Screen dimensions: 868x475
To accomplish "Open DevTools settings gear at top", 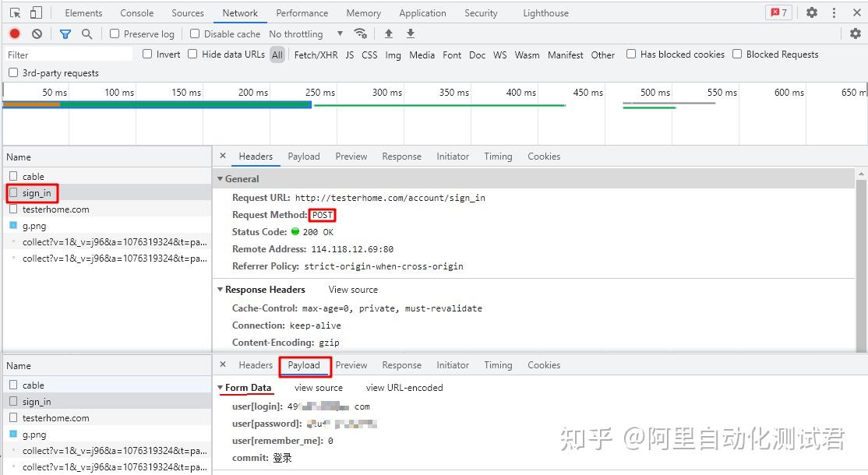I will pos(812,12).
